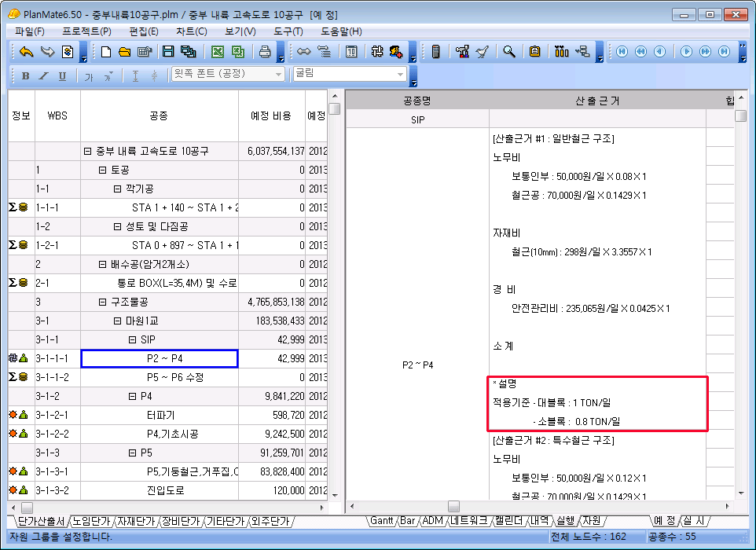Open the 윗쪽 폰트 (공정) dropdown
Viewport: 756px width, 550px height.
[278, 74]
